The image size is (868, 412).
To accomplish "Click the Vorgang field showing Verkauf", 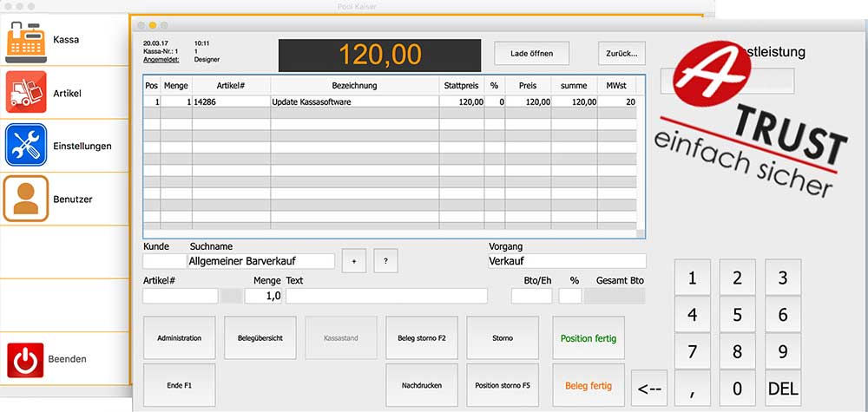I will pos(567,261).
